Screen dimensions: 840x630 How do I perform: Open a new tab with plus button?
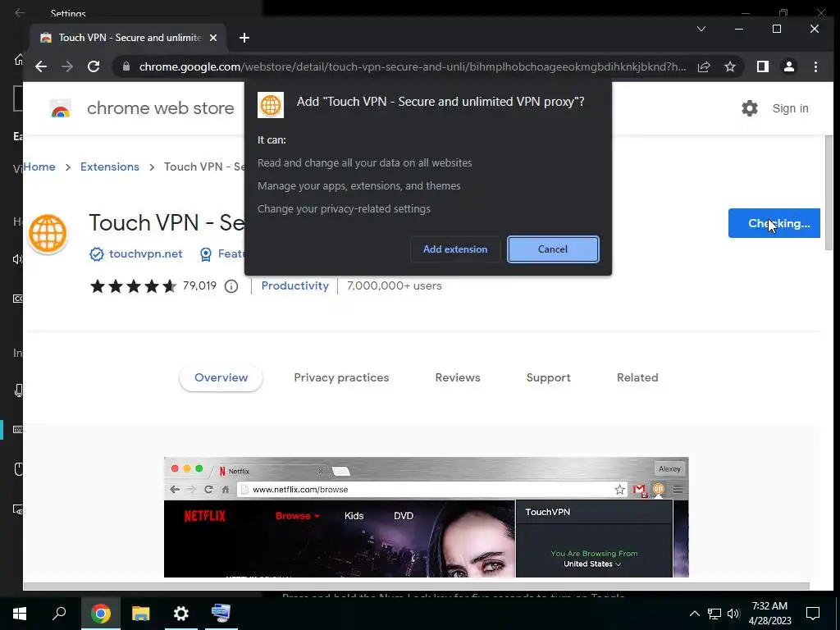tap(244, 38)
